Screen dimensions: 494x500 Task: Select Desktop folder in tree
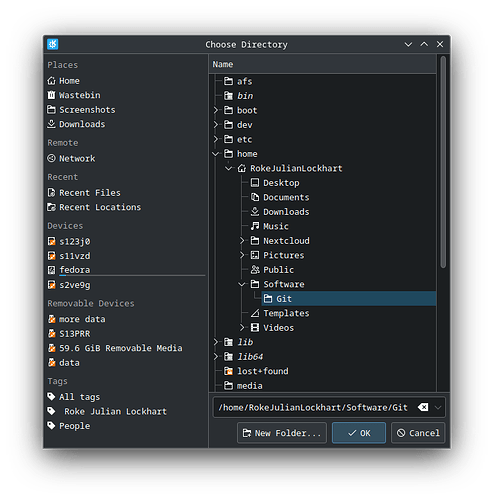275,183
